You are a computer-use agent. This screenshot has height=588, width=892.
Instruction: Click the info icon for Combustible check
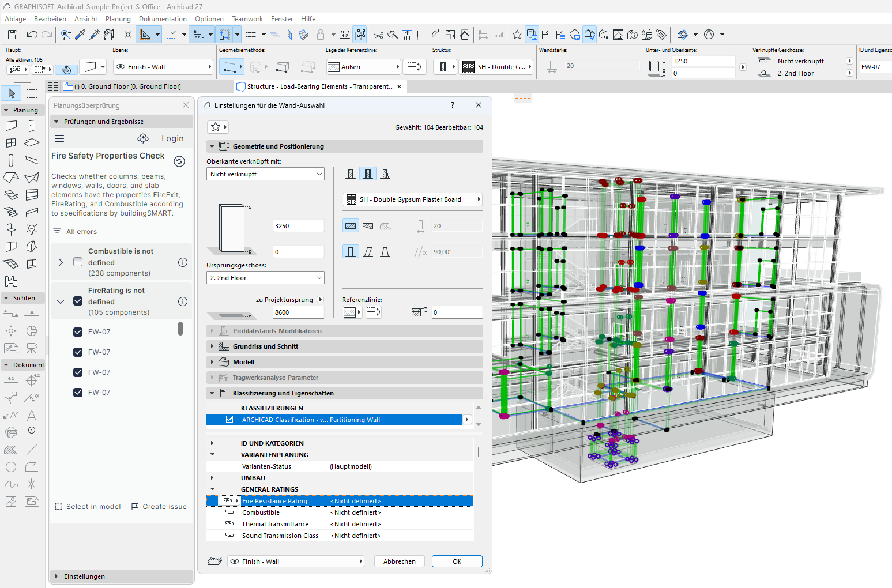183,262
